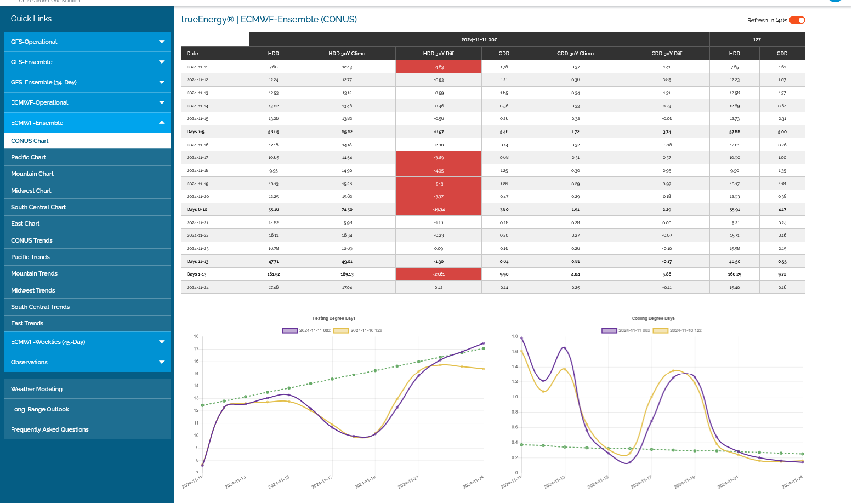Click the trueEnergy ECMWF-Ensemble (CONUS) page title
Viewport: 852px width, 504px height.
click(x=269, y=19)
